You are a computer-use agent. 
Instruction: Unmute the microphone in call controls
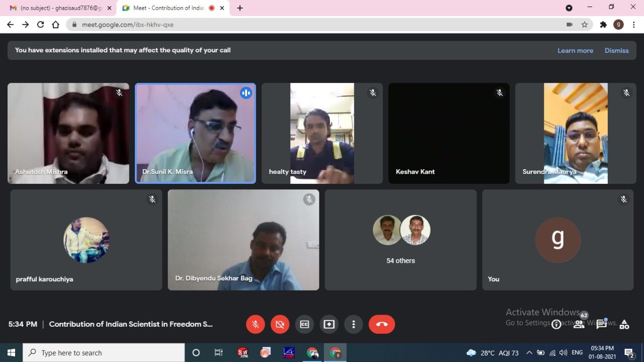(x=255, y=324)
